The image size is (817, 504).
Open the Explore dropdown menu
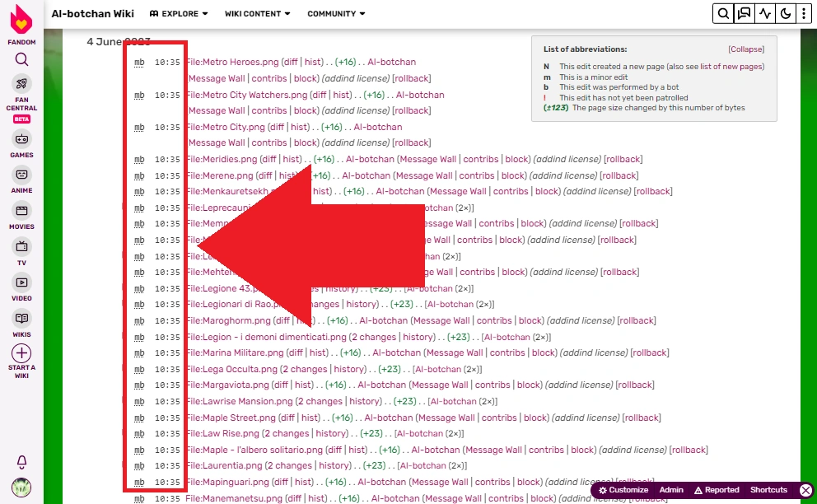tap(179, 13)
